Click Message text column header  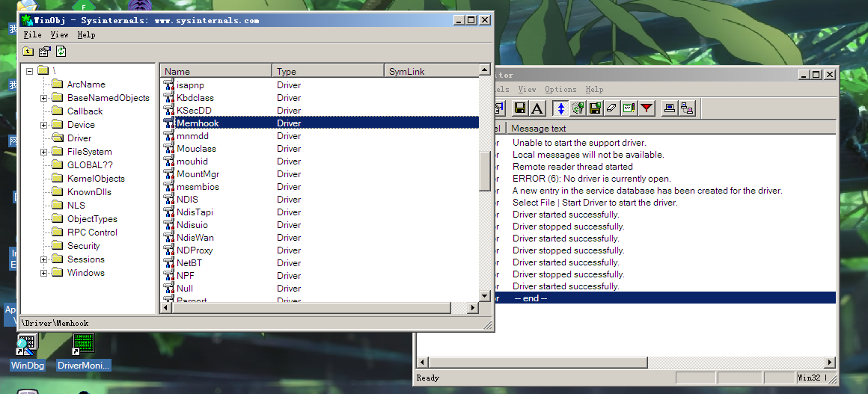[x=672, y=129]
